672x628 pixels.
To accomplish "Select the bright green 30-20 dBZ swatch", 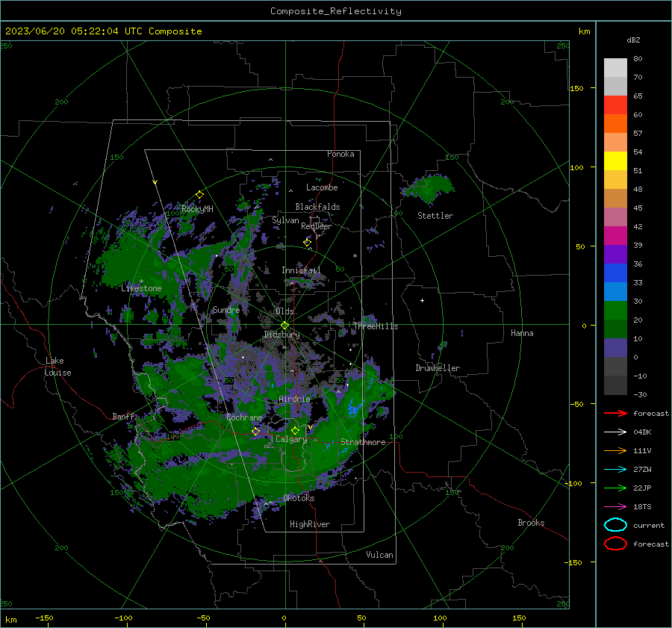I will [x=615, y=311].
